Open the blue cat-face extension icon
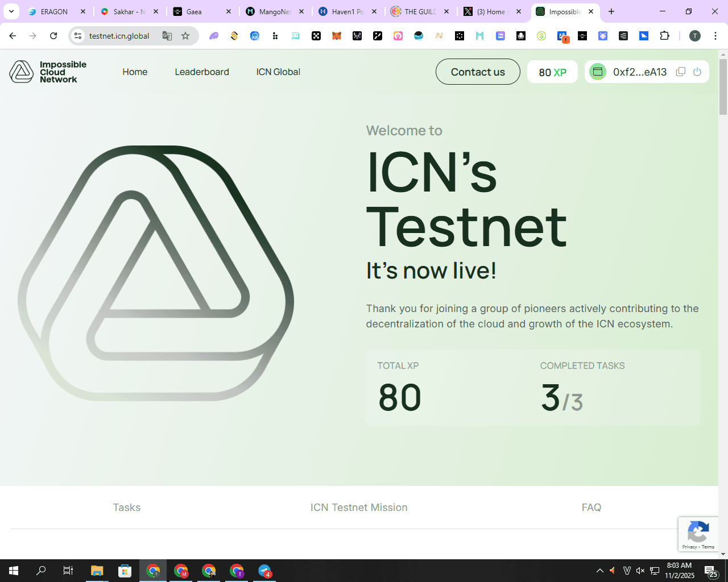Screen dimensions: 728x582 click(603, 36)
